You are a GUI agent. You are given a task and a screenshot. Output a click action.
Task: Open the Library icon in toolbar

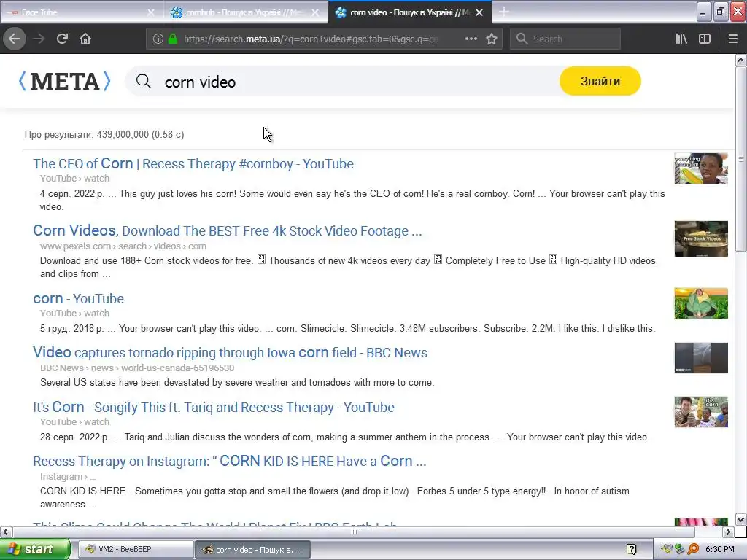[x=681, y=39]
